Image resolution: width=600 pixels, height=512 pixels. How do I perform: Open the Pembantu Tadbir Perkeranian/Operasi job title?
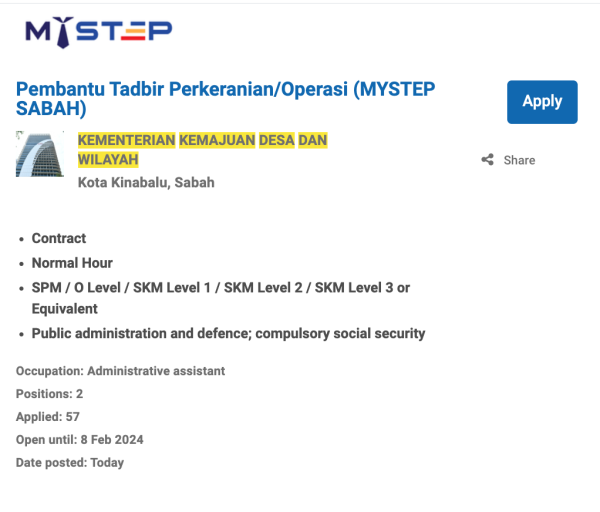point(225,98)
